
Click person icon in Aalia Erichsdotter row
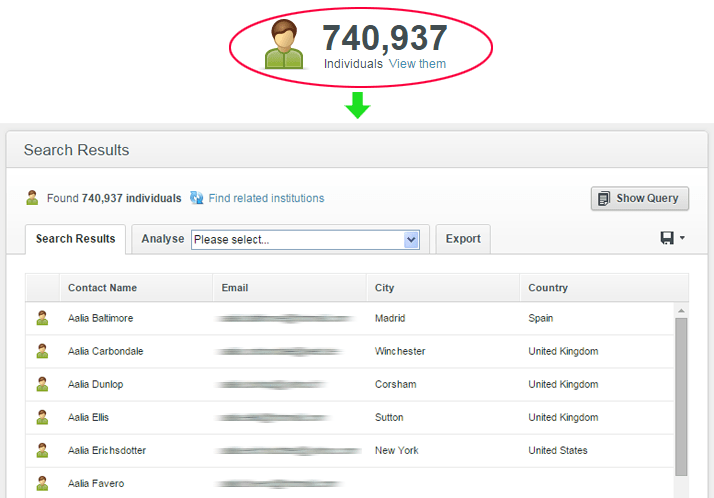click(x=42, y=450)
